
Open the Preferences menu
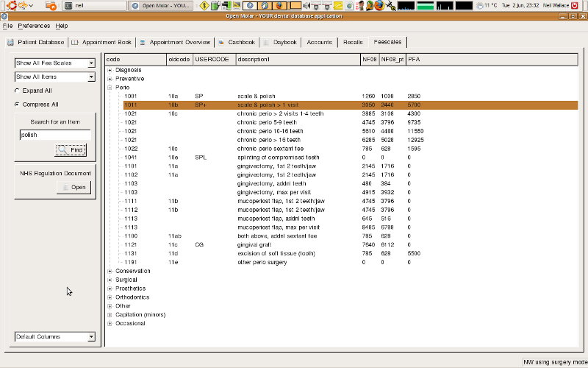tap(34, 26)
